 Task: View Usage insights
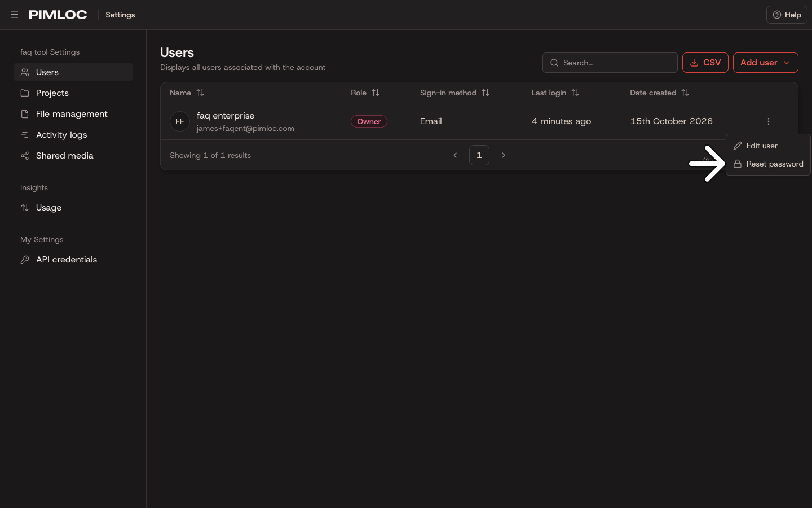pos(73,208)
